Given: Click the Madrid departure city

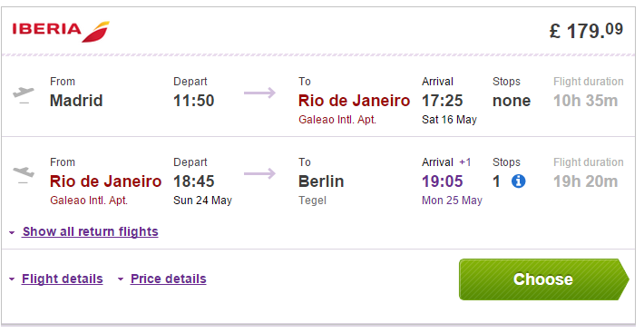Looking at the screenshot, I should point(76,101).
